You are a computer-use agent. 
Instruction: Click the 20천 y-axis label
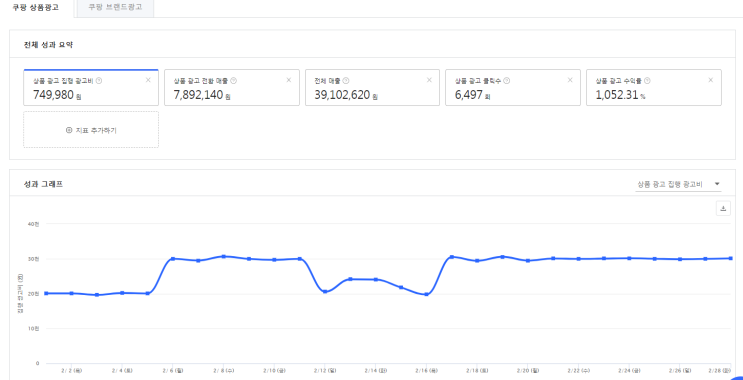click(34, 294)
